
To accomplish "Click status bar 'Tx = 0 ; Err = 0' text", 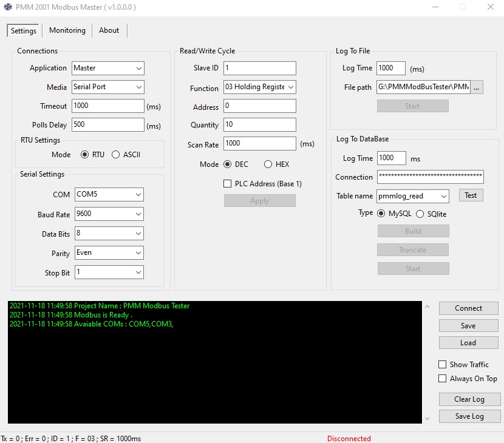I will point(24,439).
